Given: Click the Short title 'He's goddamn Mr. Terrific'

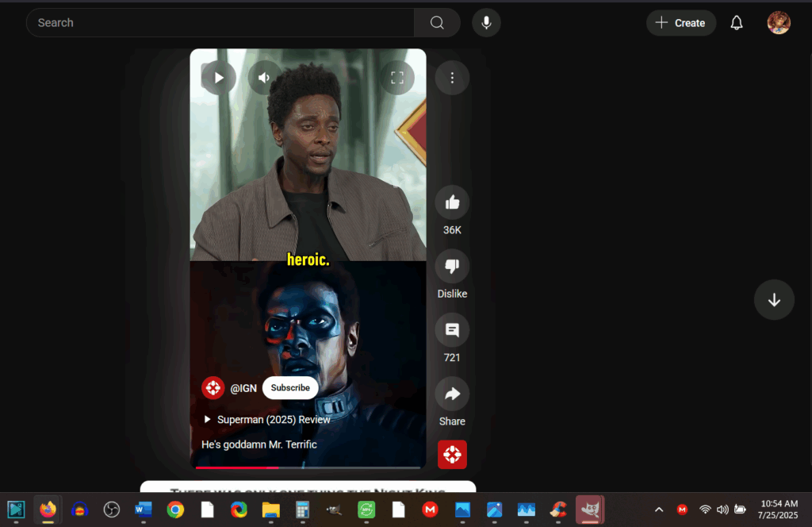Looking at the screenshot, I should pyautogui.click(x=259, y=444).
